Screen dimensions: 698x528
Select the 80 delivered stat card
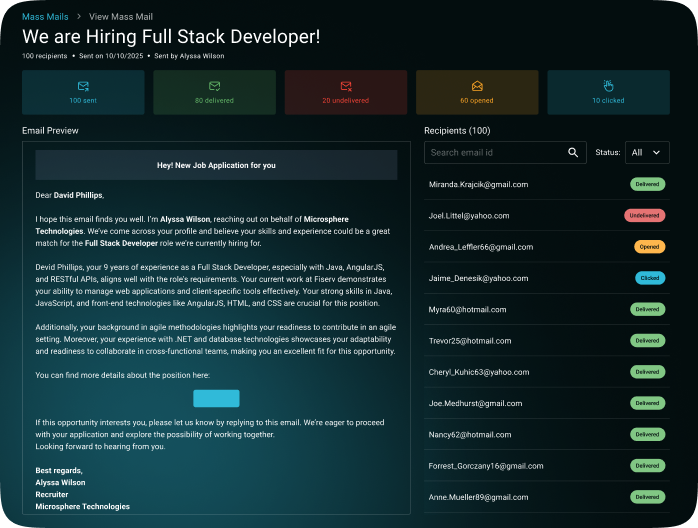pos(215,92)
